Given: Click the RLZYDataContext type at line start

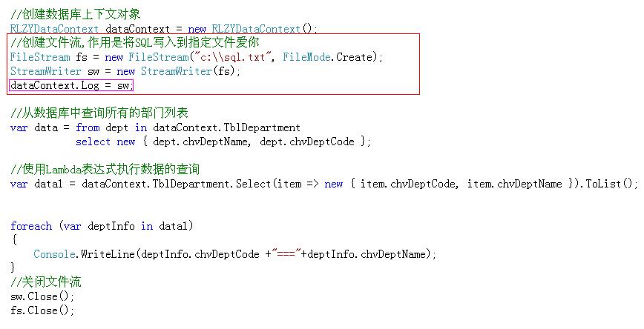Looking at the screenshot, I should 54,29.
